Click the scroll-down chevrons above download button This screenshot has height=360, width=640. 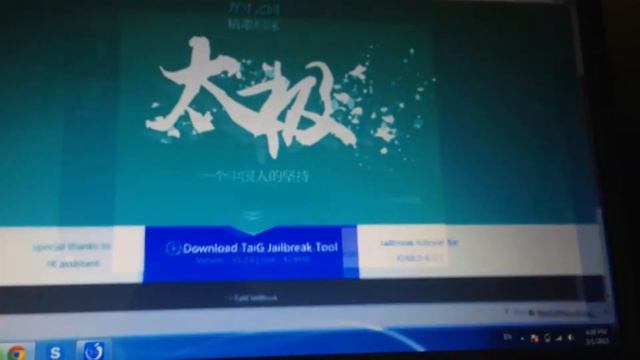(x=252, y=216)
